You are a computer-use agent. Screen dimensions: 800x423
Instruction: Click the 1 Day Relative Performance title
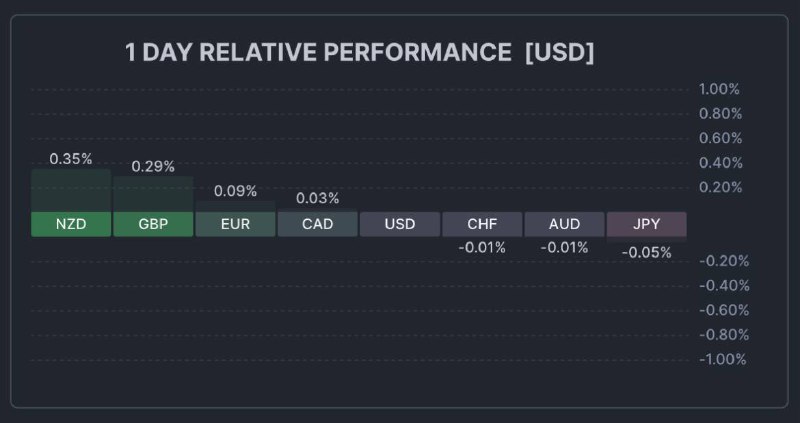click(x=359, y=53)
